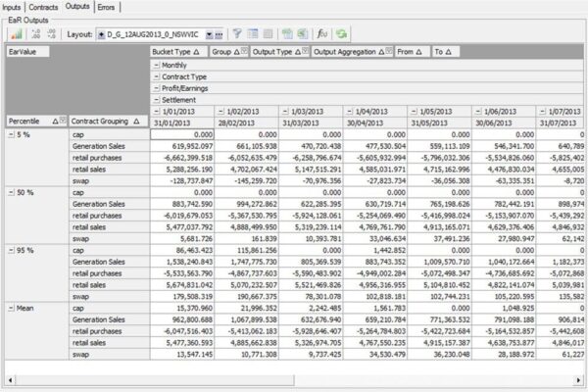
Task: Open the formula function icon
Action: 322,34
